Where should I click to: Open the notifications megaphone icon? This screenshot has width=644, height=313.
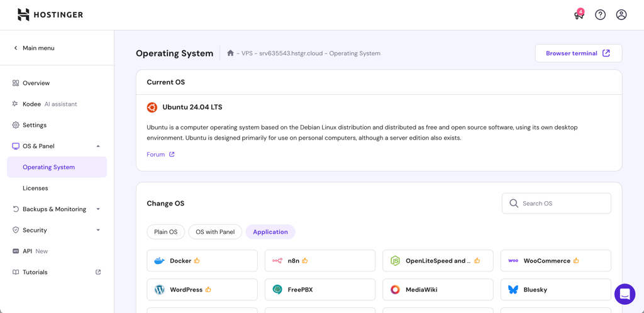click(x=579, y=15)
